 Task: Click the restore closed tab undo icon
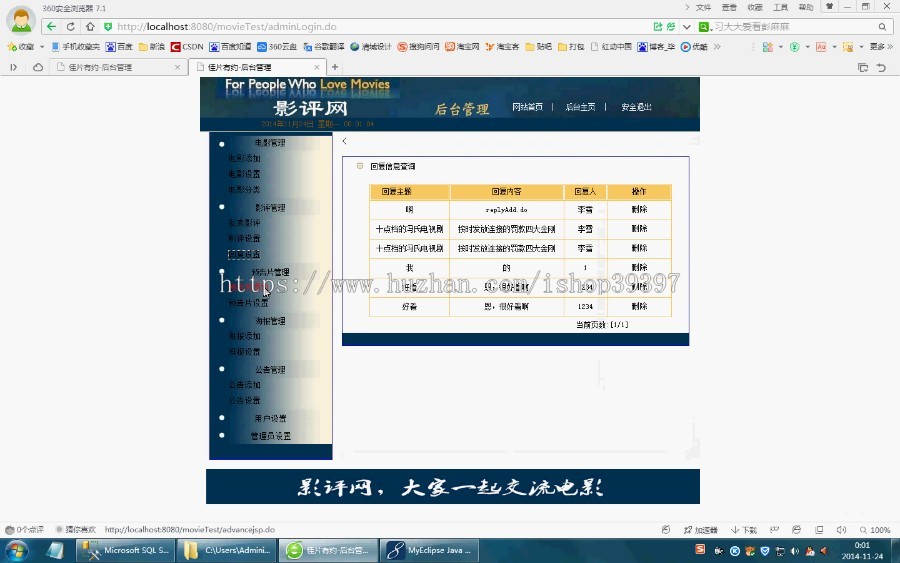(881, 67)
